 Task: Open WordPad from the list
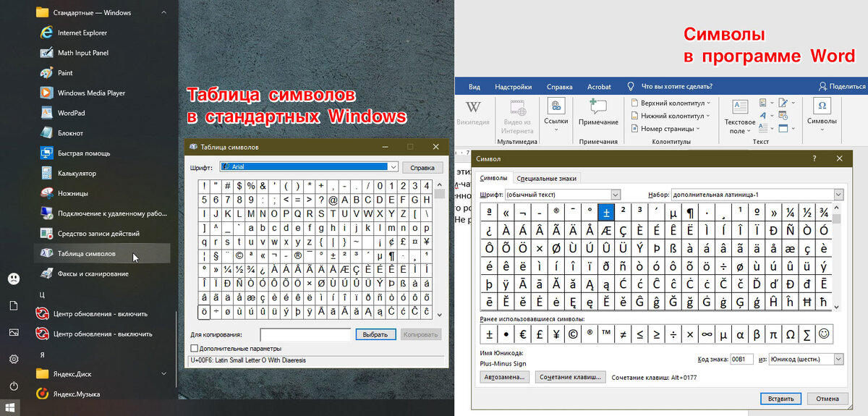point(101,113)
